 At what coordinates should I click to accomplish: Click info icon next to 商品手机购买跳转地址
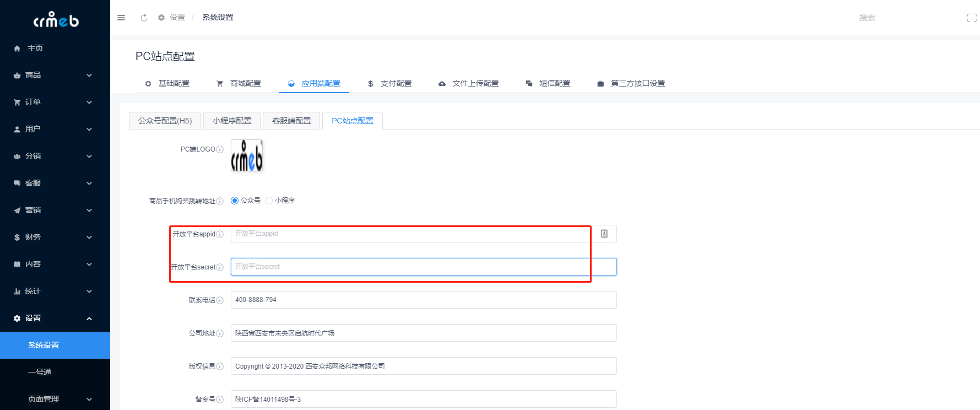tap(220, 201)
